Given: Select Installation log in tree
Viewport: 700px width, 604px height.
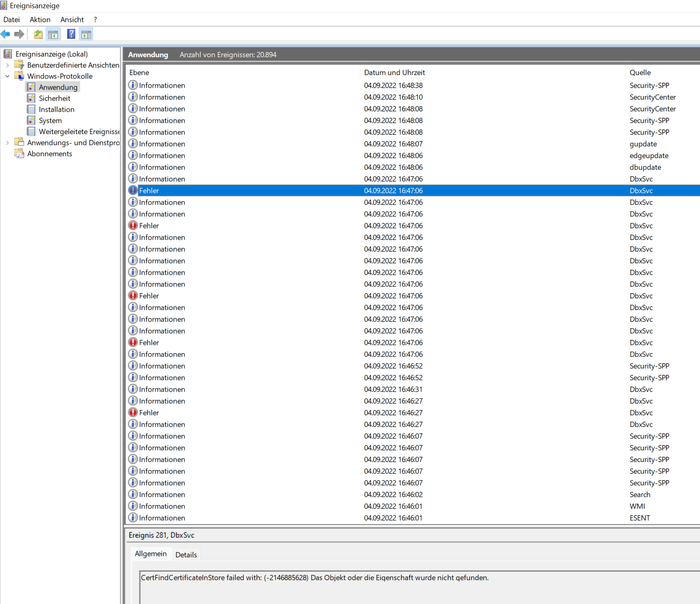Looking at the screenshot, I should (x=57, y=109).
